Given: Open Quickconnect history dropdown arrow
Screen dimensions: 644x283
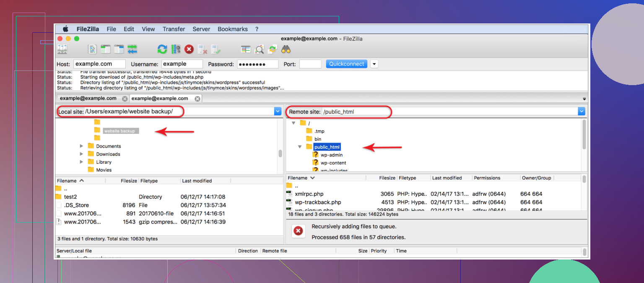Looking at the screenshot, I should tap(374, 64).
